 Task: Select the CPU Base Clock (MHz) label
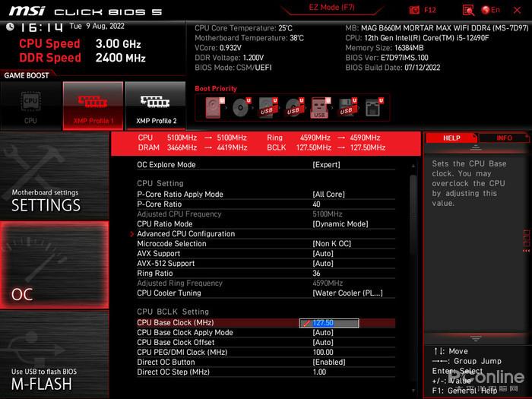pyautogui.click(x=175, y=323)
